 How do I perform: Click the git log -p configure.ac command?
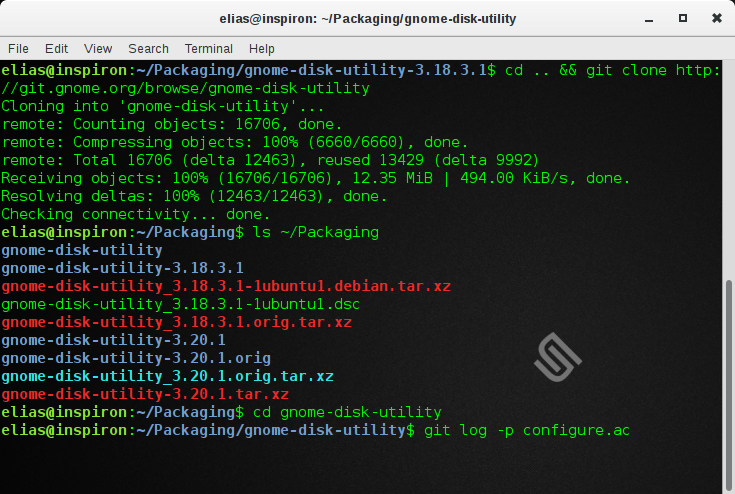click(x=525, y=430)
